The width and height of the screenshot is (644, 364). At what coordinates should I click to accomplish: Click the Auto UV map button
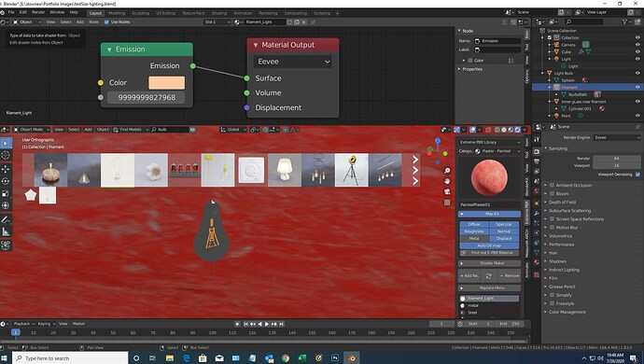(489, 245)
